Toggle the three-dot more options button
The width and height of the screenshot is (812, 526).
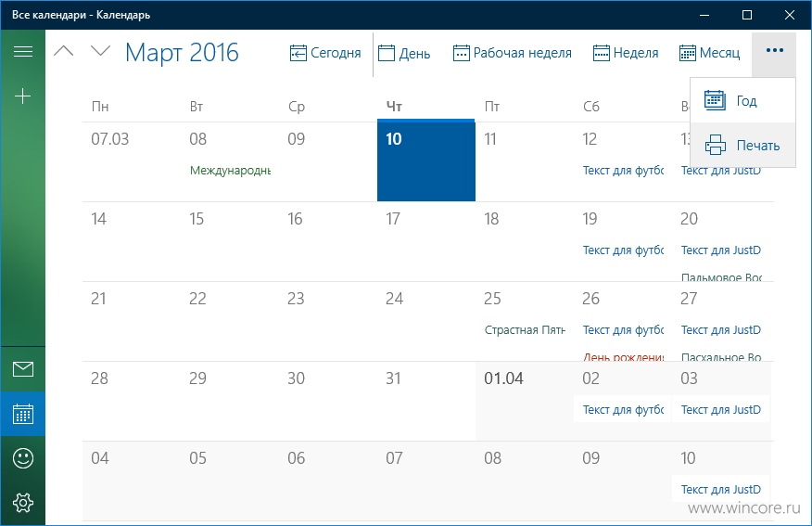(774, 51)
